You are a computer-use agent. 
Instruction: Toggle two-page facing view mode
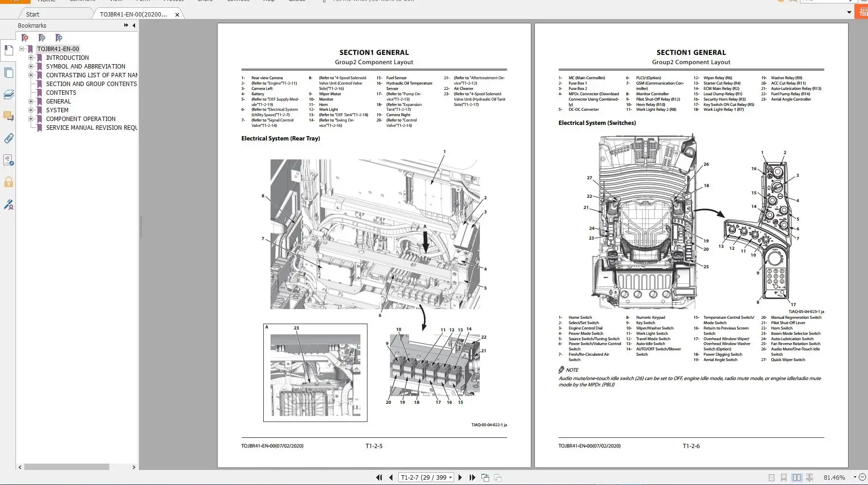pos(797,478)
